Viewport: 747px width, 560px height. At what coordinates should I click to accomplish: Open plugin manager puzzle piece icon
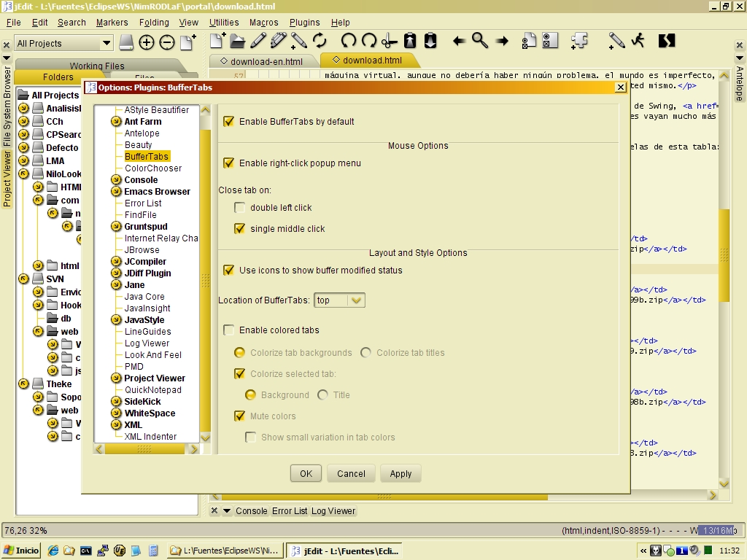(579, 41)
